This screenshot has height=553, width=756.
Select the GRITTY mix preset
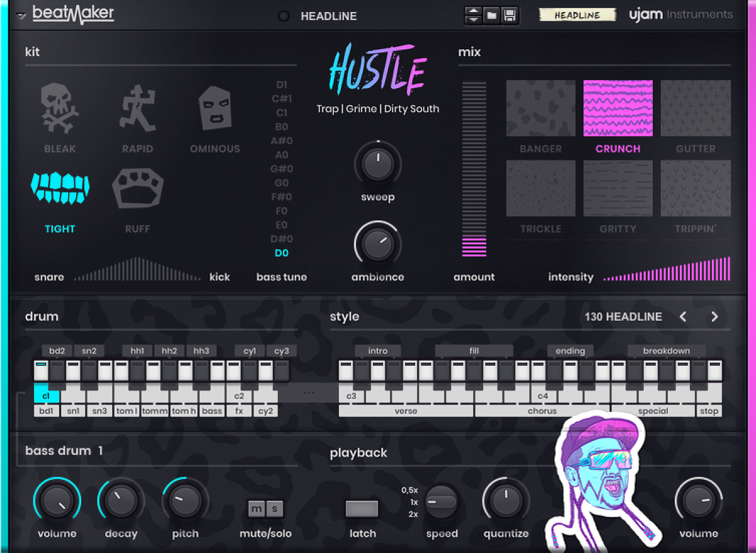click(x=617, y=188)
